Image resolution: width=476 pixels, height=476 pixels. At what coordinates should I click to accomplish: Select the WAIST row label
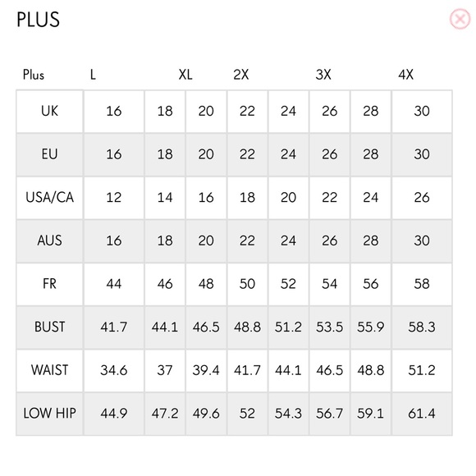[49, 370]
